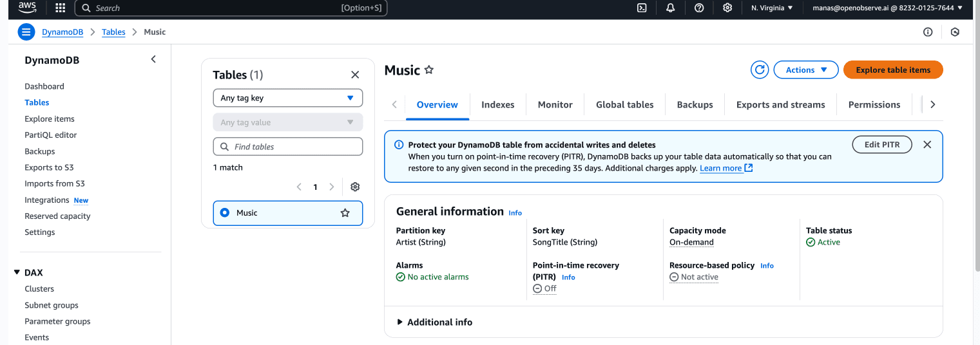Open the Backups tab
This screenshot has width=980, height=345.
695,105
